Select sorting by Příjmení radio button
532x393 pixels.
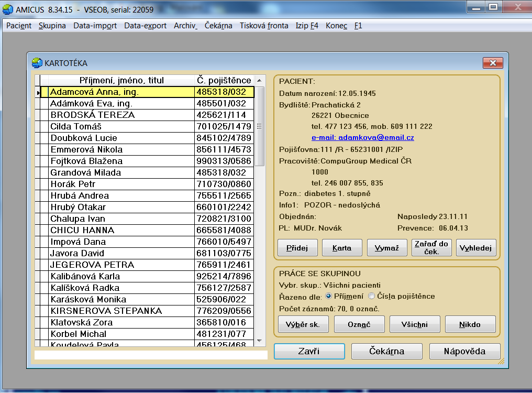(x=328, y=296)
